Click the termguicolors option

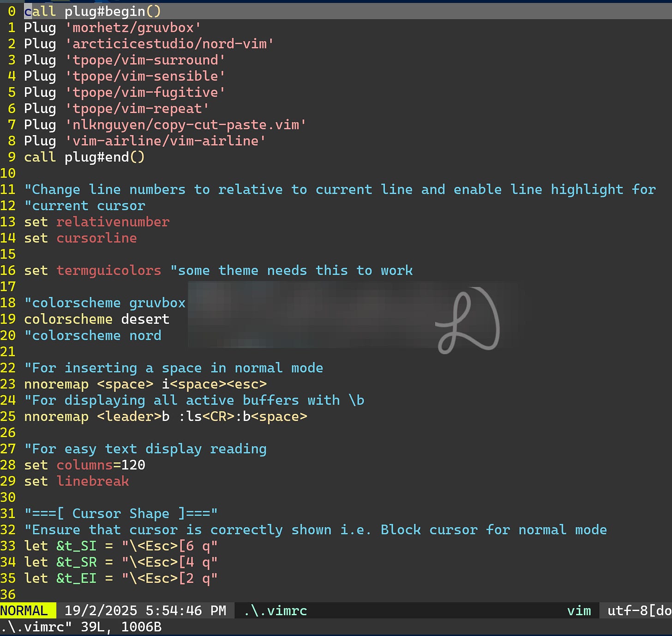tap(109, 270)
